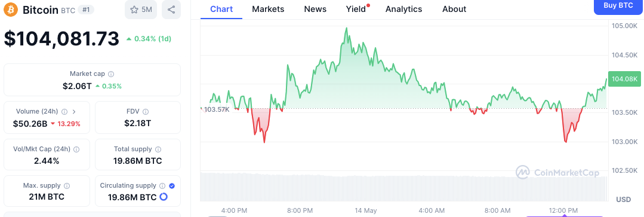Click FDV info icon
Viewport: 644px width, 217px height.
coord(146,111)
